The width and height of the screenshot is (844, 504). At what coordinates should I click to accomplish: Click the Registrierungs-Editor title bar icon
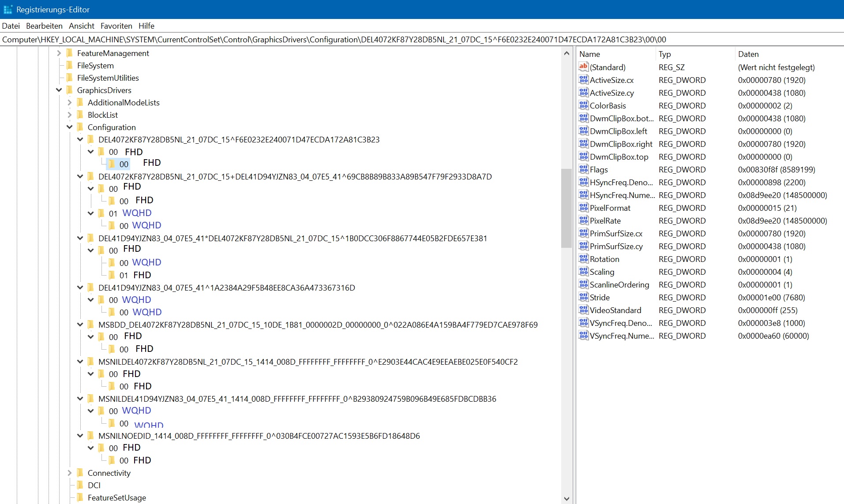[9, 9]
